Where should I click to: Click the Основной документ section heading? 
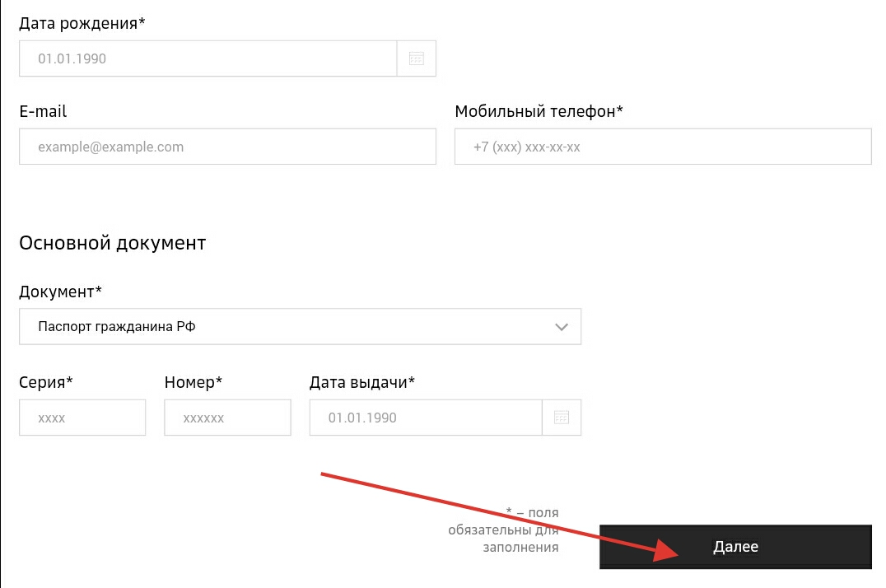112,243
